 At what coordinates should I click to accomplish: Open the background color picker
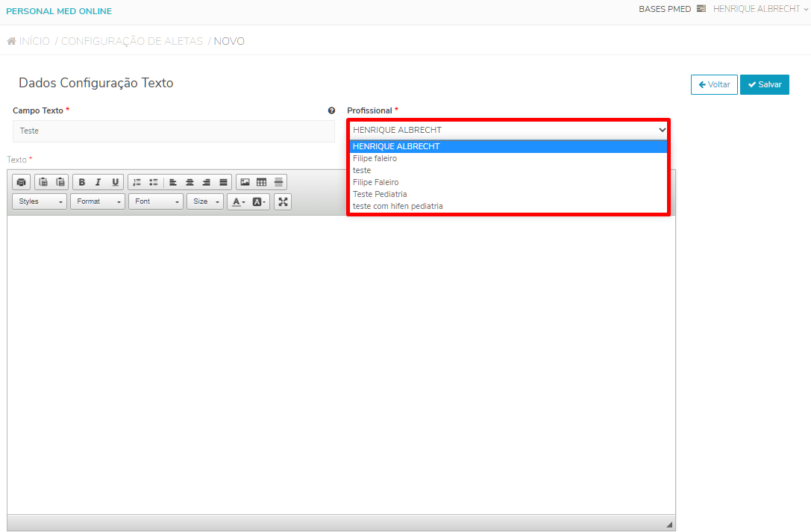click(259, 201)
